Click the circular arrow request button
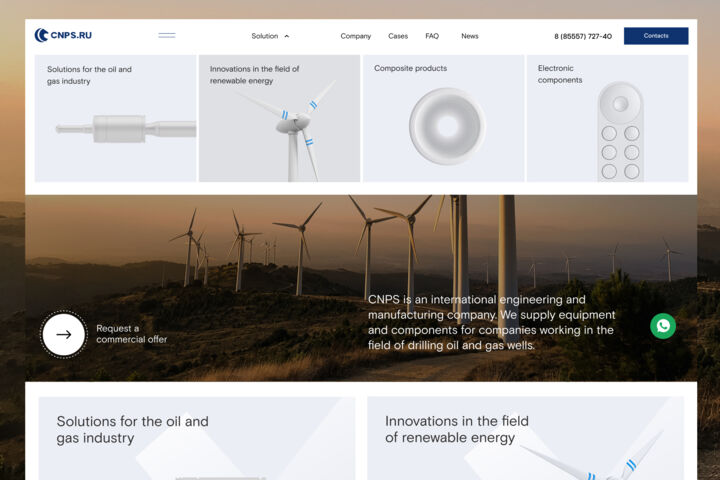The image size is (720, 480). (64, 334)
